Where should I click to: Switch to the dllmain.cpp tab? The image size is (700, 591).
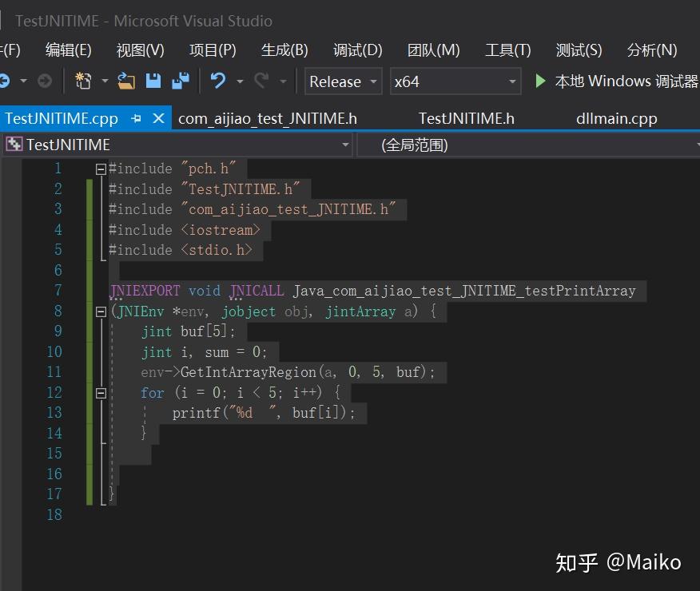tap(616, 117)
